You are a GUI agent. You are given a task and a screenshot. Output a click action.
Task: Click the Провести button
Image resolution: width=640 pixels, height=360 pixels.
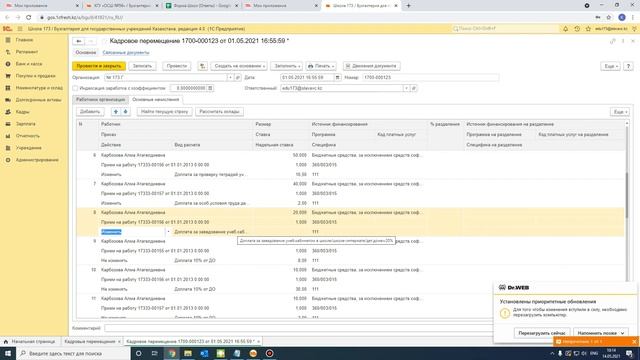[x=177, y=66]
